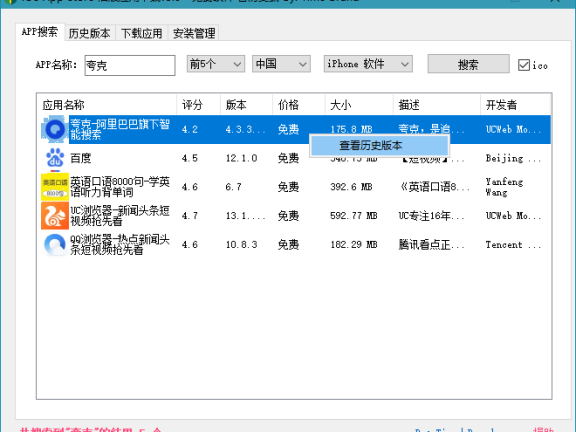This screenshot has width=576, height=432.
Task: Click the 搜索 button
Action: (468, 64)
